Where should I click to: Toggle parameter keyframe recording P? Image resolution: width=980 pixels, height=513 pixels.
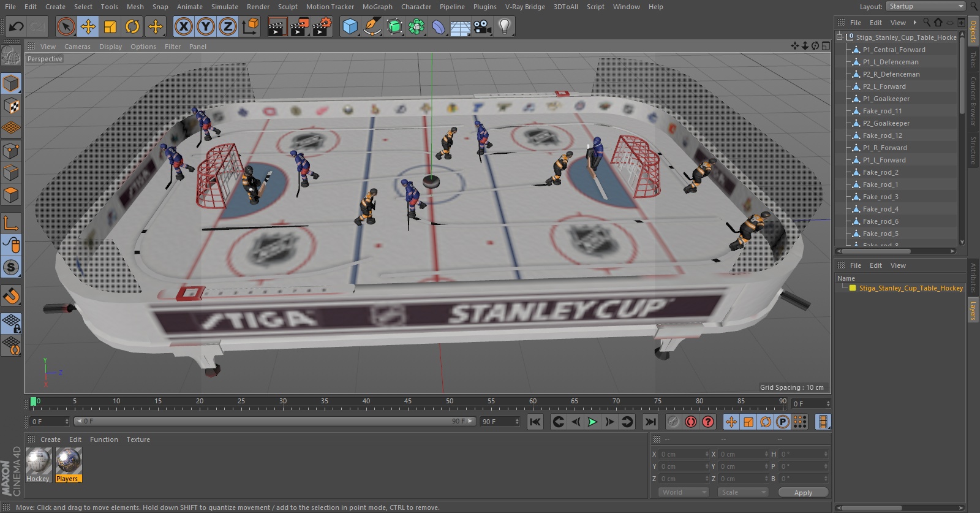[x=783, y=422]
